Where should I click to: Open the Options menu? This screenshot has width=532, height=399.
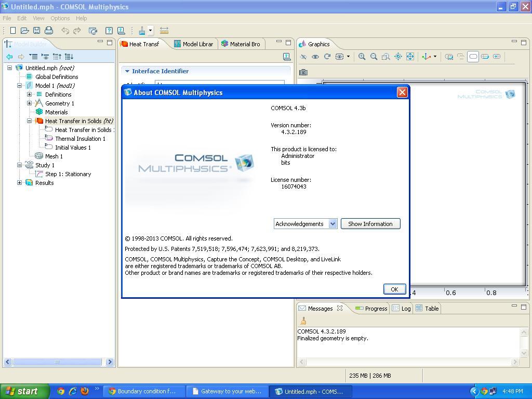click(x=60, y=18)
